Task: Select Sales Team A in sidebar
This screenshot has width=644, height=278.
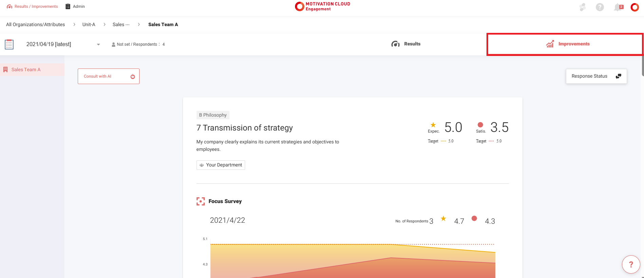Action: tap(26, 69)
